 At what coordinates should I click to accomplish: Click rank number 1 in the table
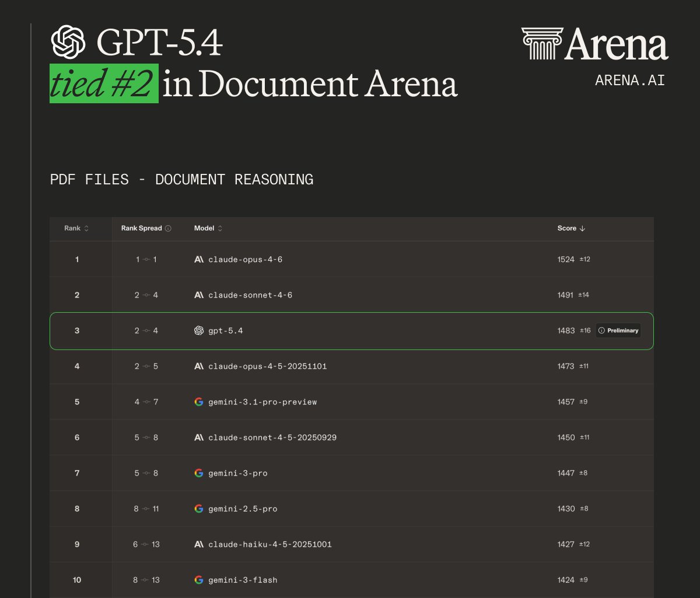77,259
